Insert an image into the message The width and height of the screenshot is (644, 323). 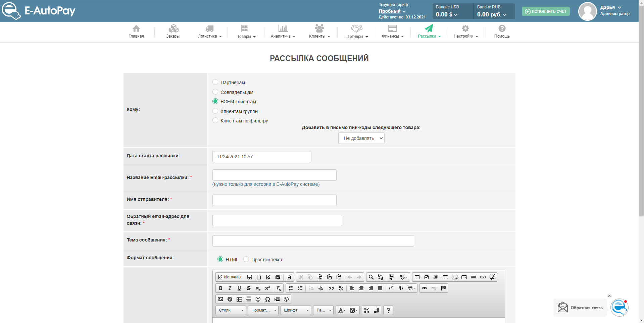pos(220,299)
